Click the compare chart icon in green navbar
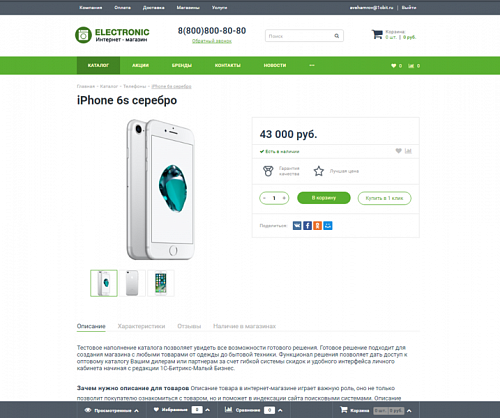Image resolution: width=500 pixels, height=418 pixels. (411, 66)
